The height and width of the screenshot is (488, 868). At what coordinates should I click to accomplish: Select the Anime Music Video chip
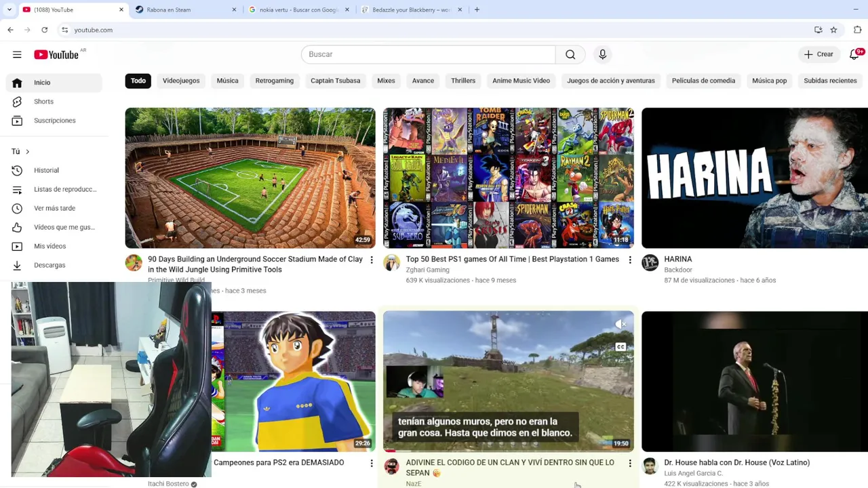pos(521,81)
